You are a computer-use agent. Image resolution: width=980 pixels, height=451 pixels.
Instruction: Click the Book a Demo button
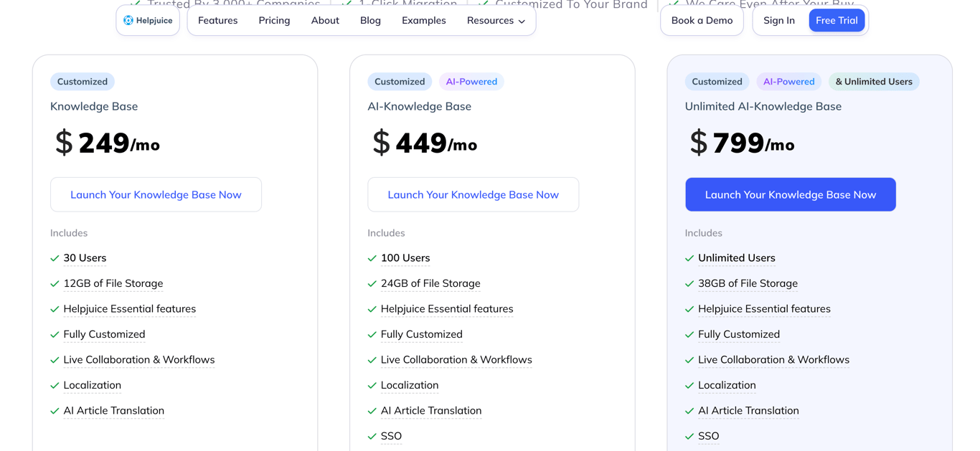702,21
